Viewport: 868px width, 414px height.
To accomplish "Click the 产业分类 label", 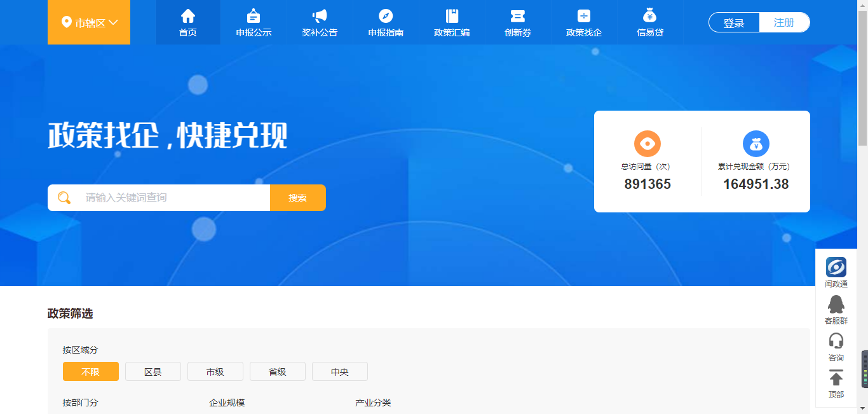I will (x=373, y=403).
